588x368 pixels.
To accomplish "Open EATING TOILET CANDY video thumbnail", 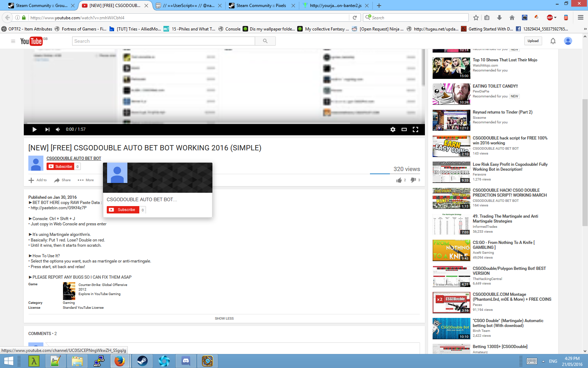I will tap(451, 94).
